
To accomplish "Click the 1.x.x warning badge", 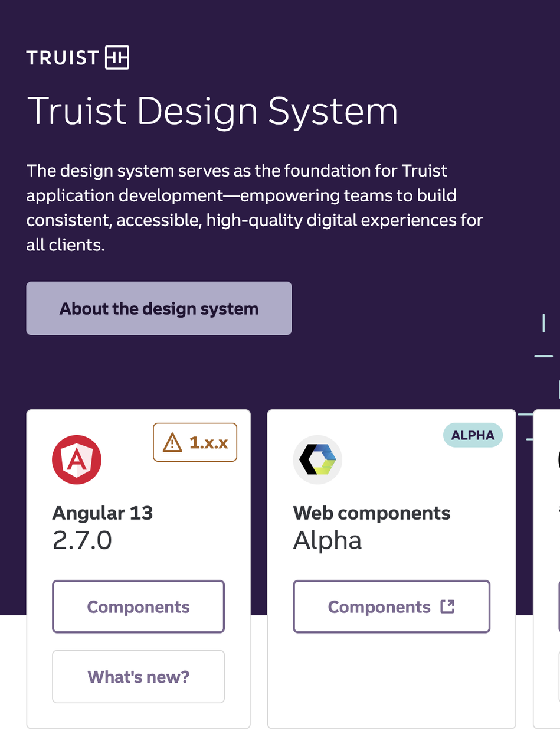I will [195, 442].
